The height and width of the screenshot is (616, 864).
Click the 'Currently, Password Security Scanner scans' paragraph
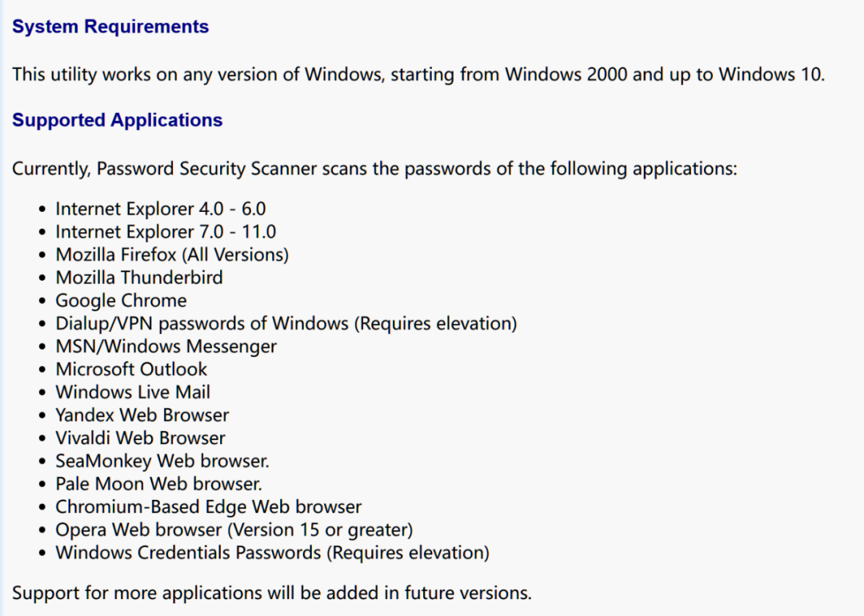click(x=374, y=169)
